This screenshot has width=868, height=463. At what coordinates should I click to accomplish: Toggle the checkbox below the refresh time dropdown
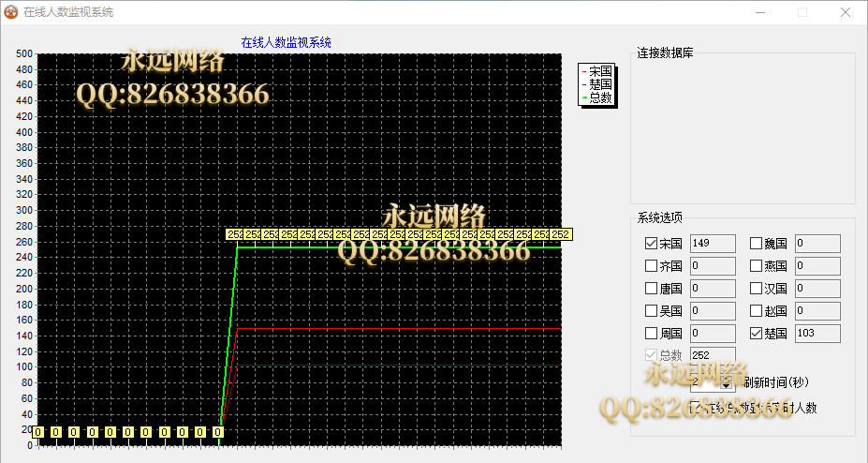click(x=696, y=408)
